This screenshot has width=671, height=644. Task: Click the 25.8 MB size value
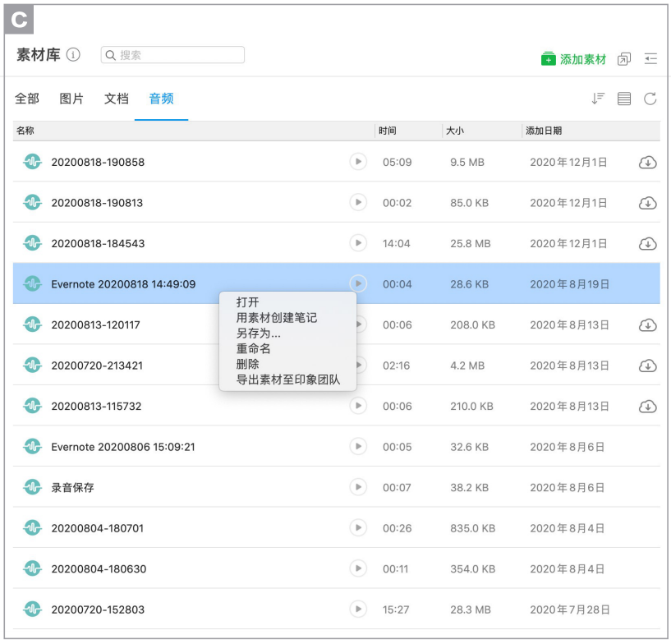[471, 243]
